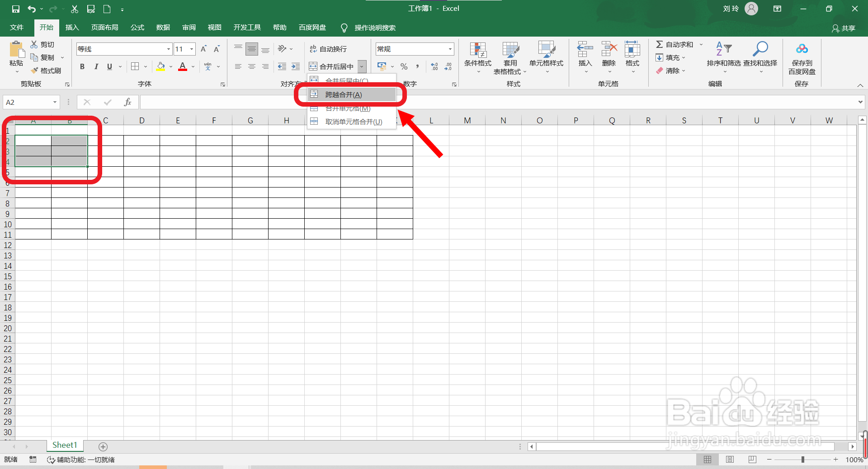This screenshot has width=868, height=469.
Task: Click the 共享 Share button
Action: pos(844,28)
